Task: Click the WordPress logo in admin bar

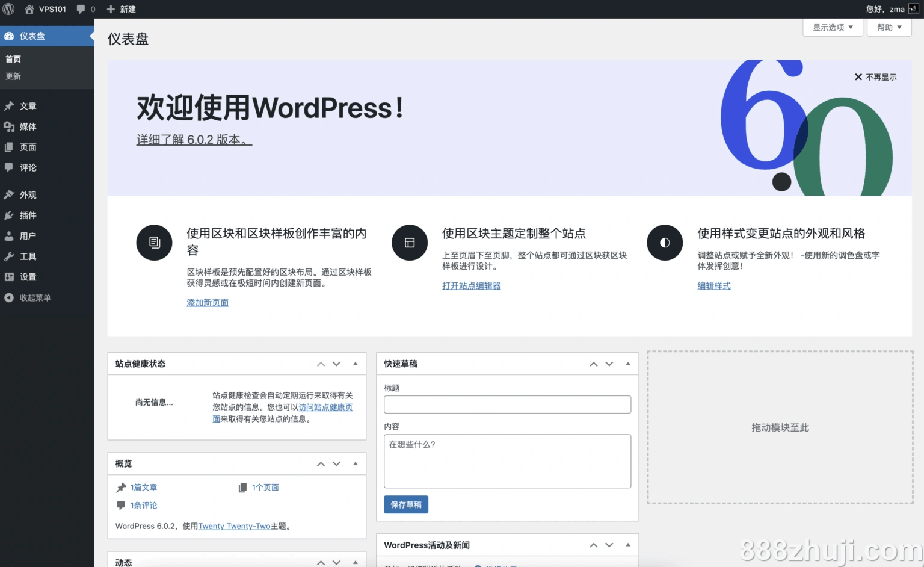Action: [x=8, y=9]
